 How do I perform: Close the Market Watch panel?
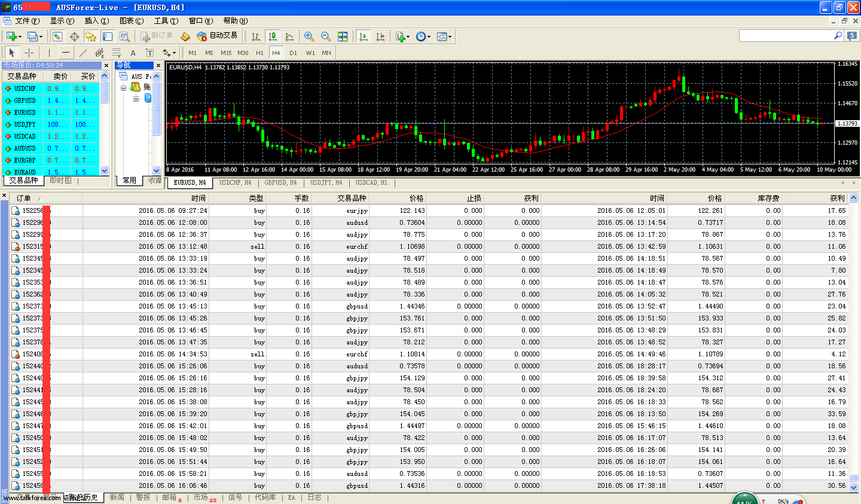tap(106, 66)
